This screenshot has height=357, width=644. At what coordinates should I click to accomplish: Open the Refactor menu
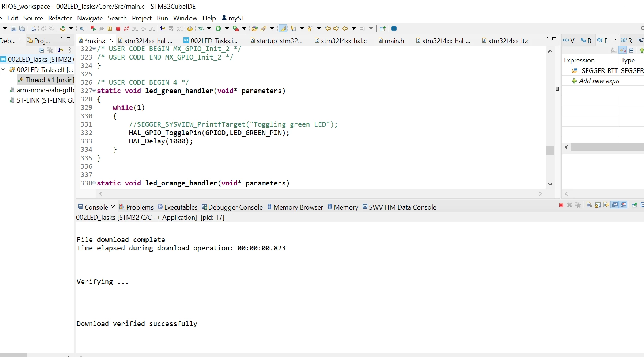(60, 18)
